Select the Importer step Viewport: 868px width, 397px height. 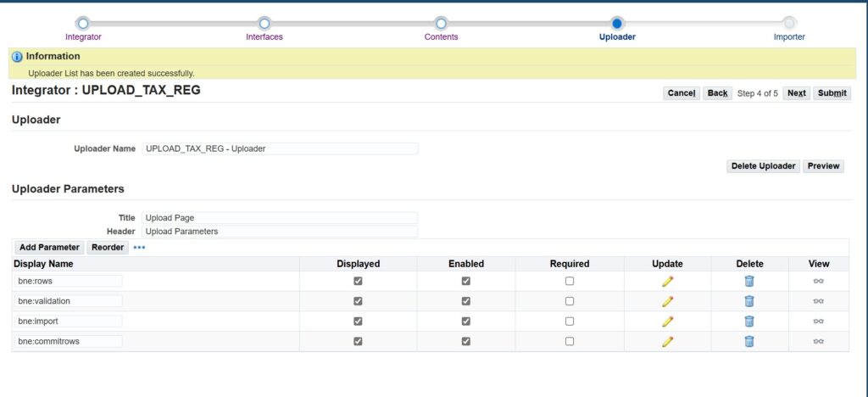[x=789, y=24]
